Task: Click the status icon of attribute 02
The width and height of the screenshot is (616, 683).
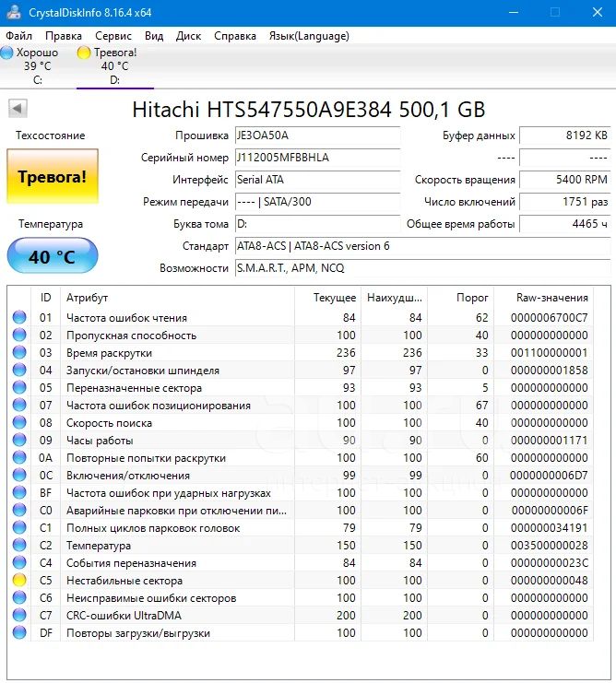Action: click(x=19, y=335)
